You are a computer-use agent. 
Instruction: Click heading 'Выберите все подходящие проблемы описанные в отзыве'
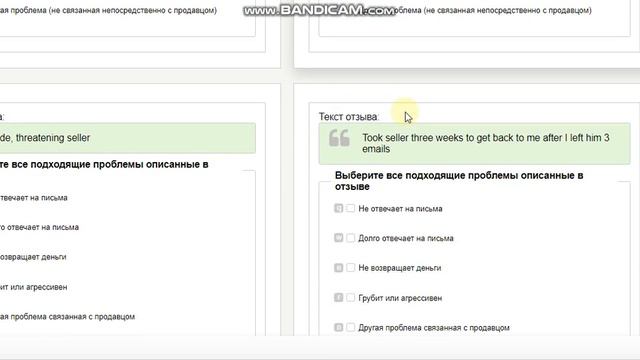459,181
